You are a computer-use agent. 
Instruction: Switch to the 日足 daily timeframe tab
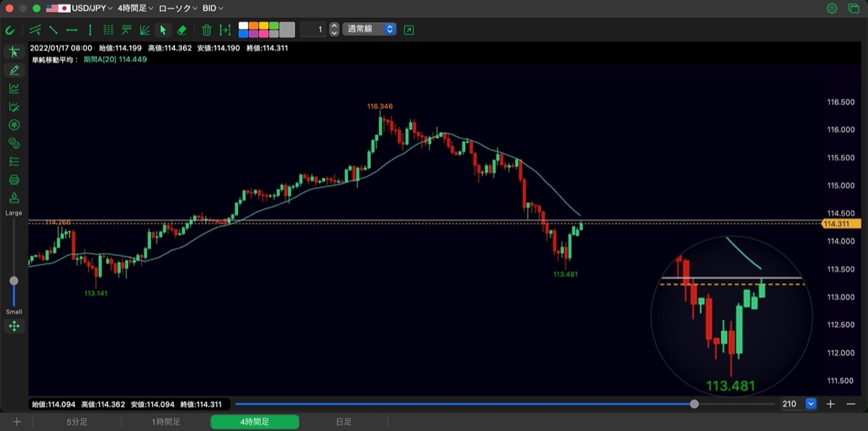click(x=344, y=422)
